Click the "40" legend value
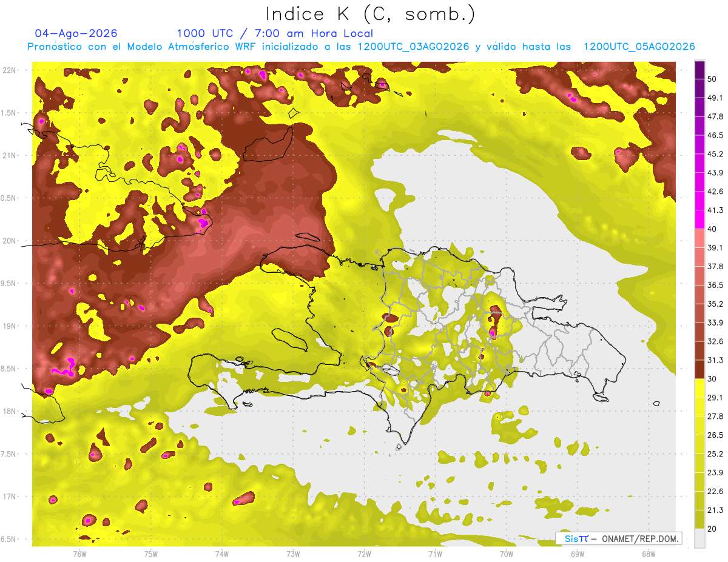 pos(712,229)
